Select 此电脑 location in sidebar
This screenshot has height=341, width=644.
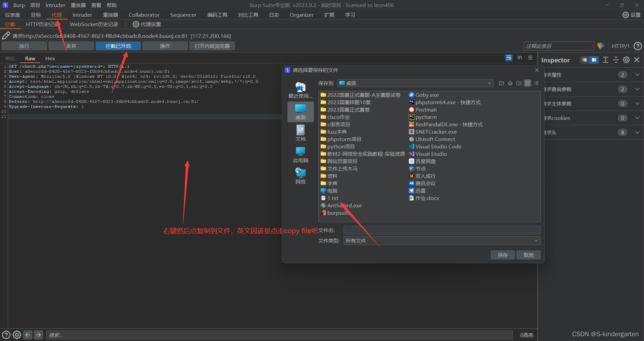(x=301, y=154)
